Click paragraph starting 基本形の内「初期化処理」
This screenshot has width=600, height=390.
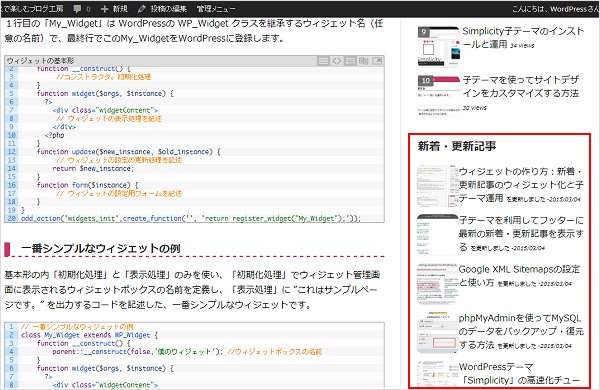point(192,290)
